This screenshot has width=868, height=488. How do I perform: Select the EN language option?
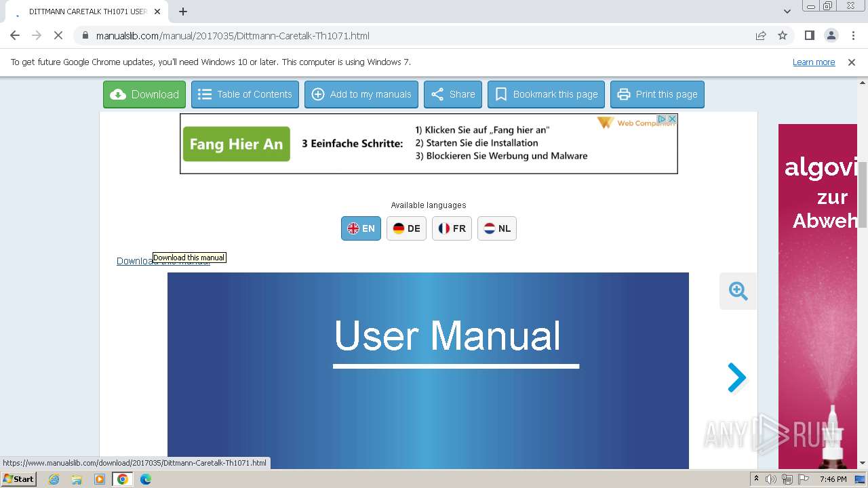(x=361, y=228)
